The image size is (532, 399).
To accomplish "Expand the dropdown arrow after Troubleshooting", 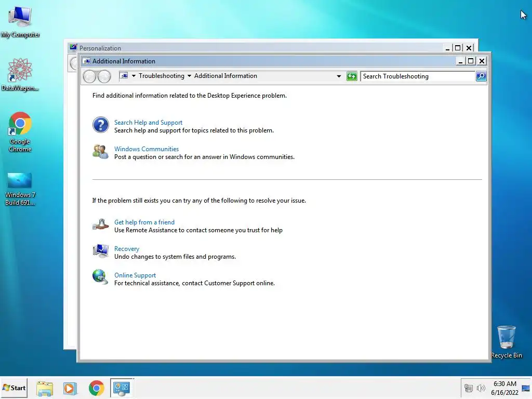I will 189,76.
